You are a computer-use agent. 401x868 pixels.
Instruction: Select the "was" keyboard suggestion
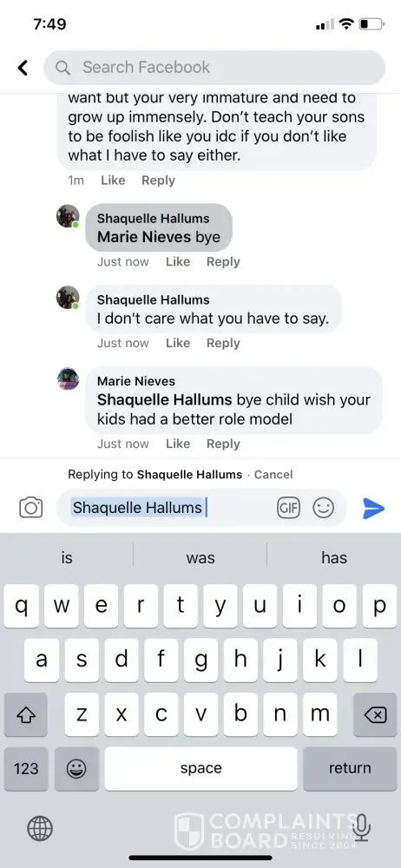click(200, 558)
